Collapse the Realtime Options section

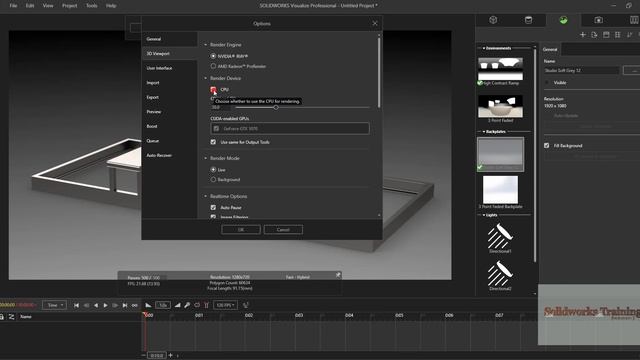206,196
